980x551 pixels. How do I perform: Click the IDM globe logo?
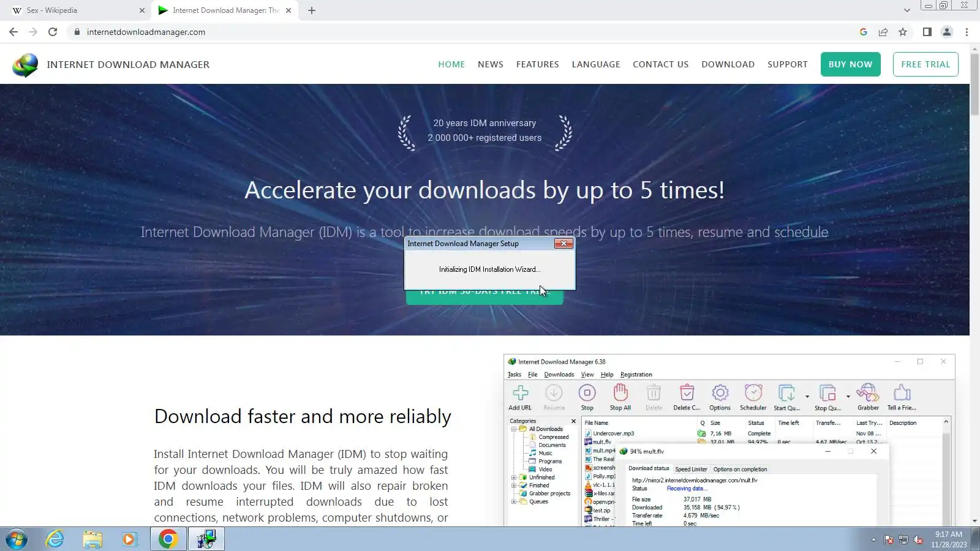point(25,65)
